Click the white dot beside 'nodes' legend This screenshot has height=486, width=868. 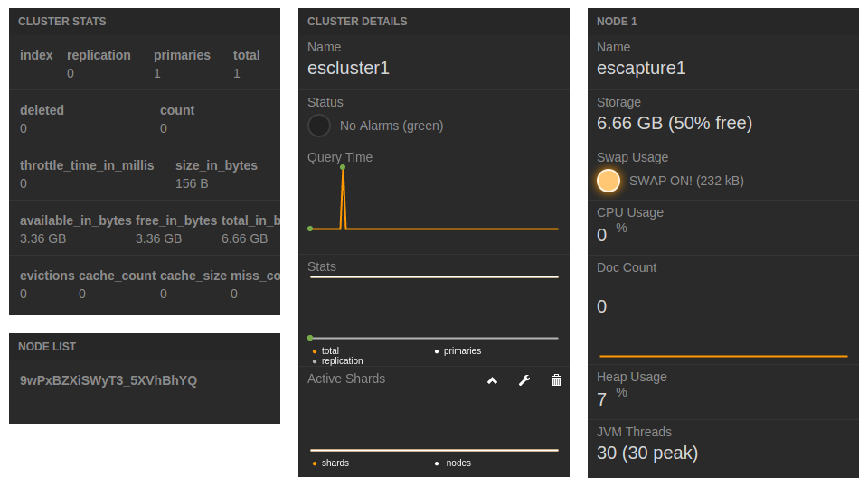tap(437, 463)
